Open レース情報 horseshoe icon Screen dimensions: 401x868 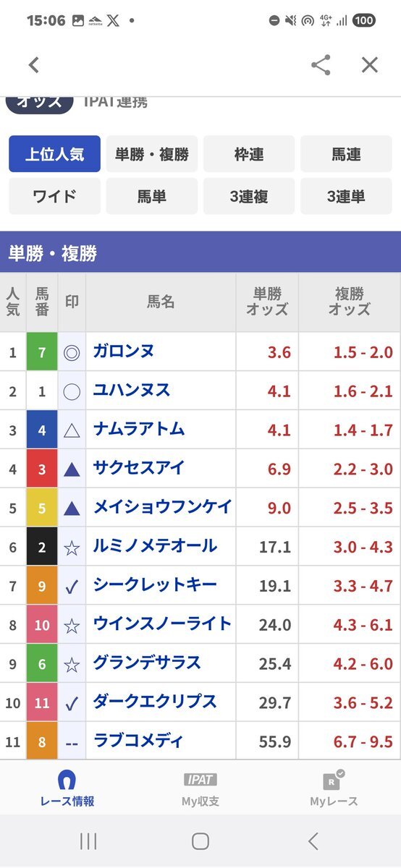pyautogui.click(x=67, y=780)
